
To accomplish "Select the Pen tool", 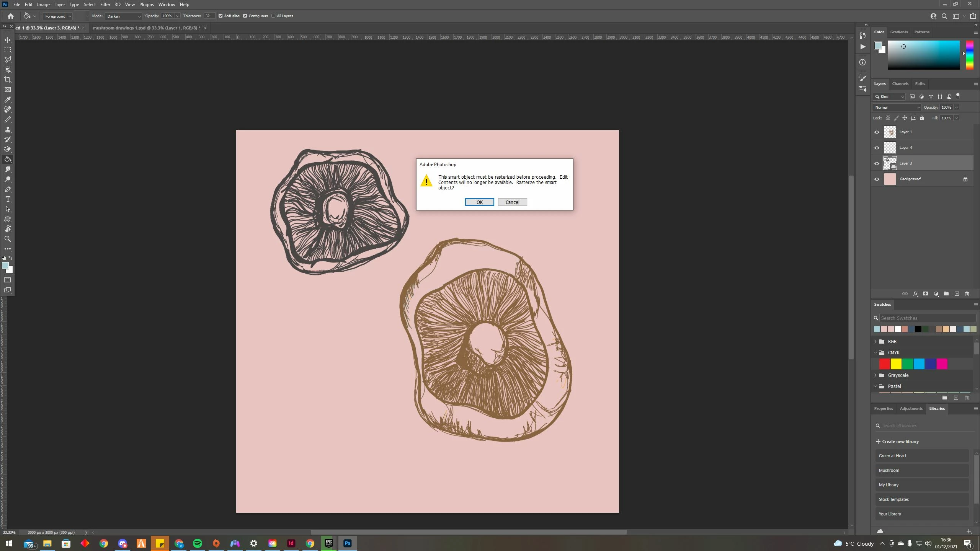I will click(x=8, y=189).
